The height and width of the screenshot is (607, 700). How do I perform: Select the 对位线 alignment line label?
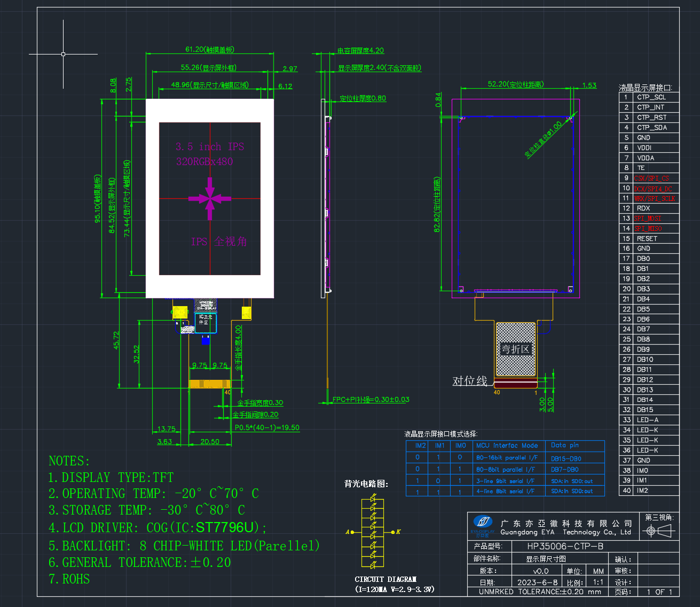470,381
